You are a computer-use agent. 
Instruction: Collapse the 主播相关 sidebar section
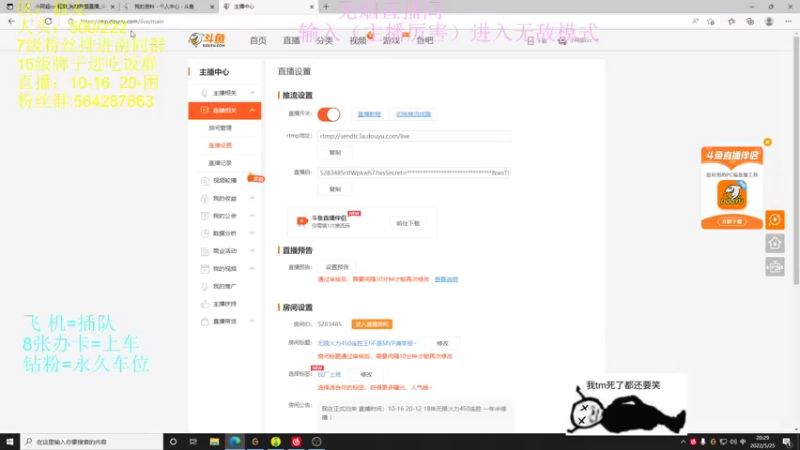click(252, 93)
